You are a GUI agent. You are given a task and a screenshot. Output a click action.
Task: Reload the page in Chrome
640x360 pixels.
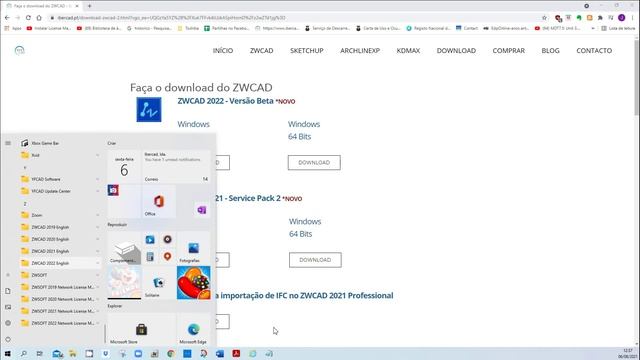click(28, 18)
